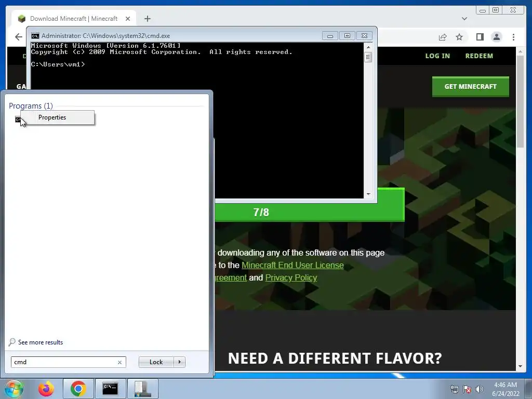The image size is (532, 399).
Task: Select the Download Minecraft browser tab
Action: click(74, 19)
